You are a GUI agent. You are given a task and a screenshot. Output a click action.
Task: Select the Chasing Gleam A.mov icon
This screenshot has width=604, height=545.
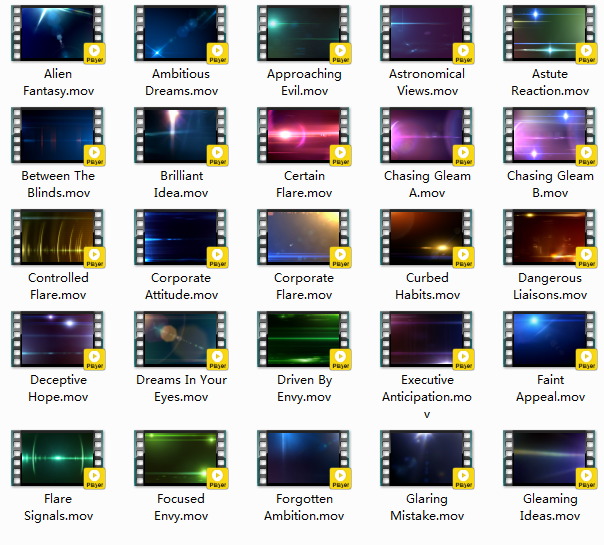pos(427,135)
